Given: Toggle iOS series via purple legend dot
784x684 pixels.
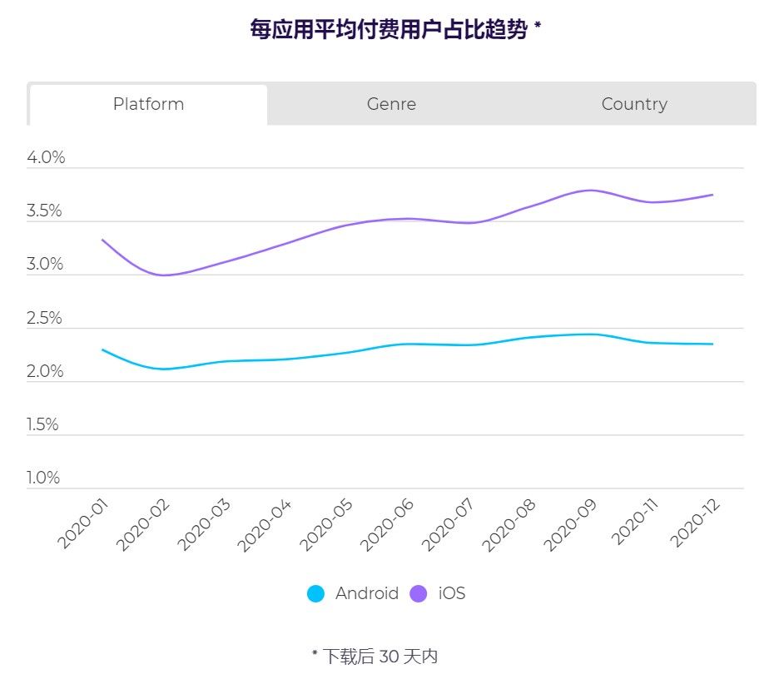Looking at the screenshot, I should point(418,593).
